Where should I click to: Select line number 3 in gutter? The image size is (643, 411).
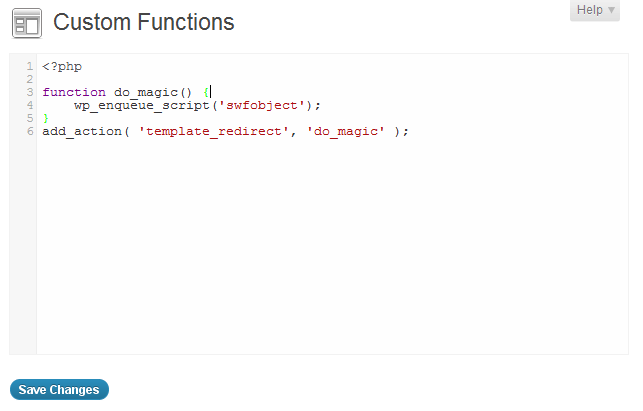click(x=30, y=92)
